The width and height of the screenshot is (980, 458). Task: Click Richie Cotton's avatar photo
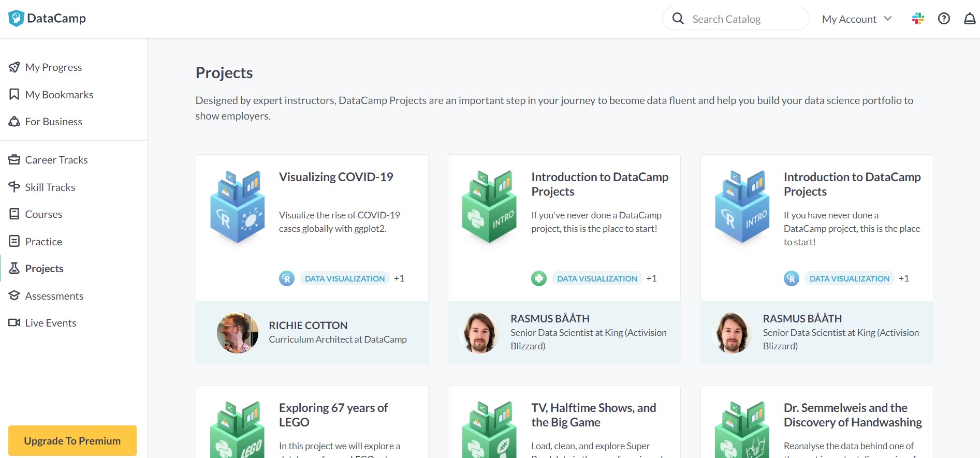238,333
